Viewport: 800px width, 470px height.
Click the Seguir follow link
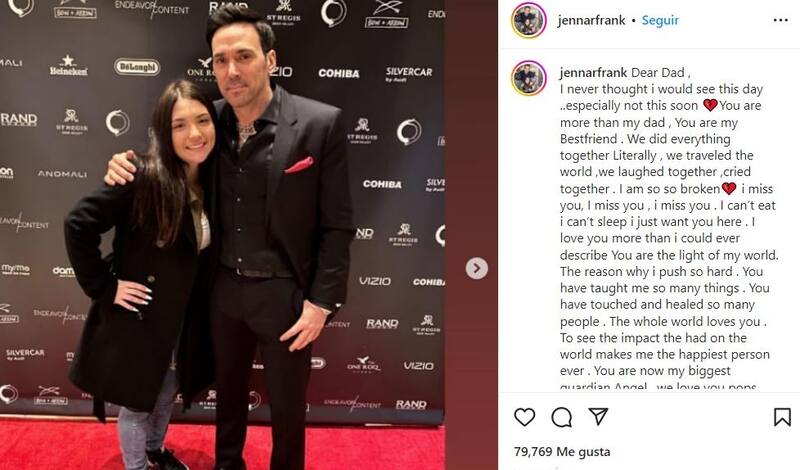pyautogui.click(x=660, y=20)
